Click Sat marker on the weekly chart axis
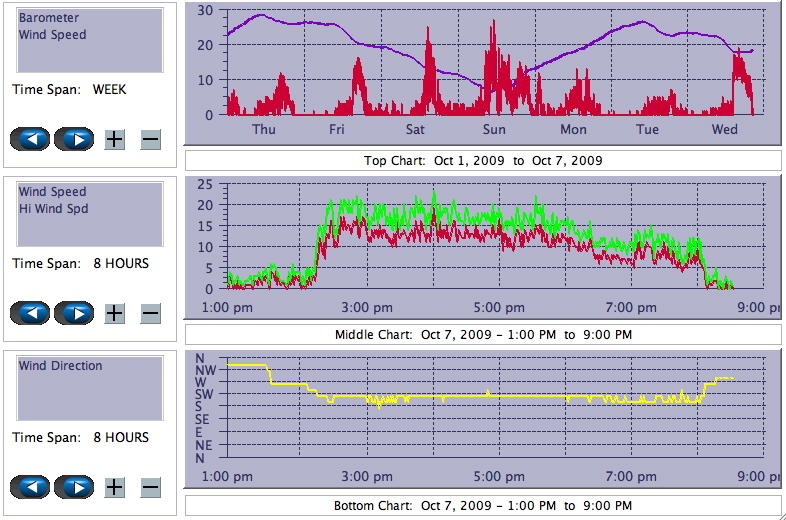The image size is (786, 520). click(x=415, y=130)
